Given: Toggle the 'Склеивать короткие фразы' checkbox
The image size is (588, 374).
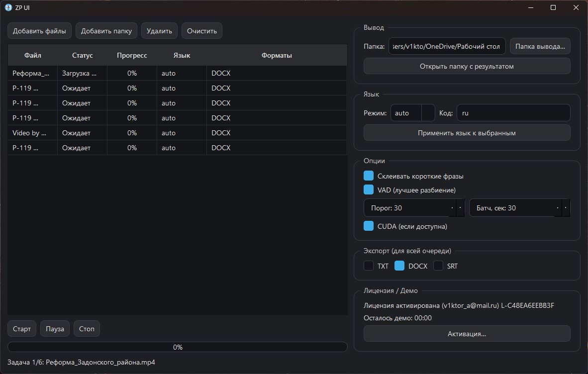Looking at the screenshot, I should point(369,176).
